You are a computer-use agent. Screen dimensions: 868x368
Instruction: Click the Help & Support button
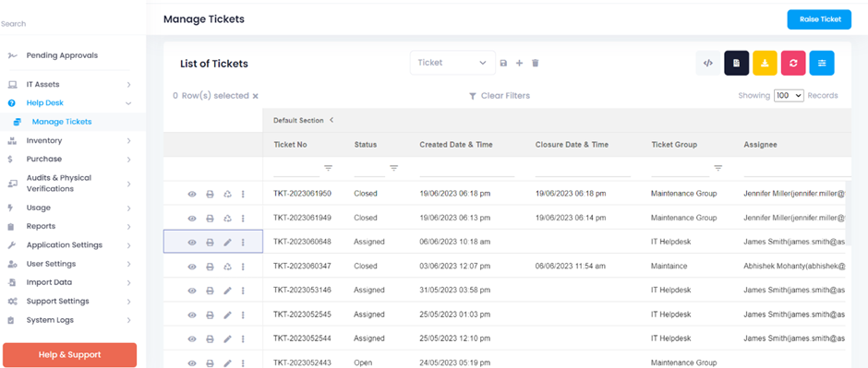(x=70, y=355)
